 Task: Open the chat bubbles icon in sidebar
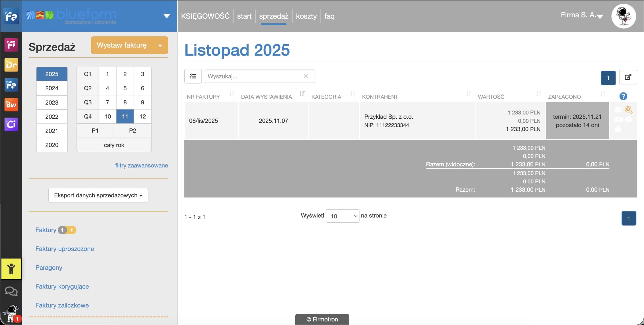point(11,291)
